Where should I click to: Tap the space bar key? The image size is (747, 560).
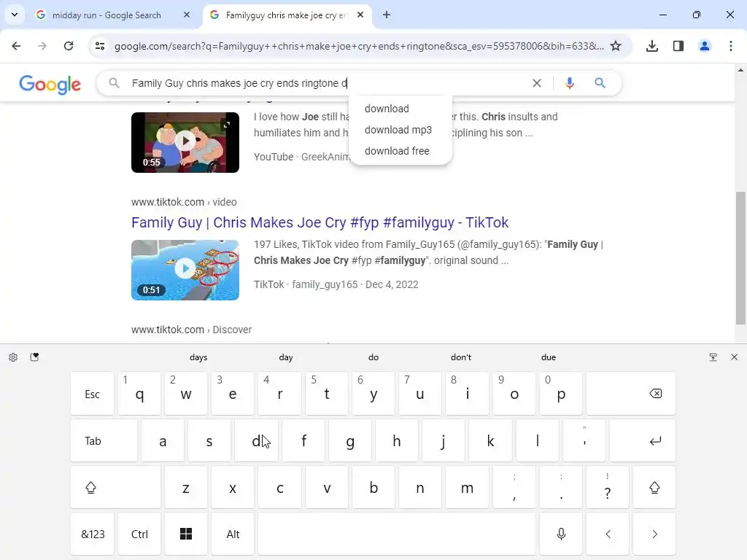397,534
